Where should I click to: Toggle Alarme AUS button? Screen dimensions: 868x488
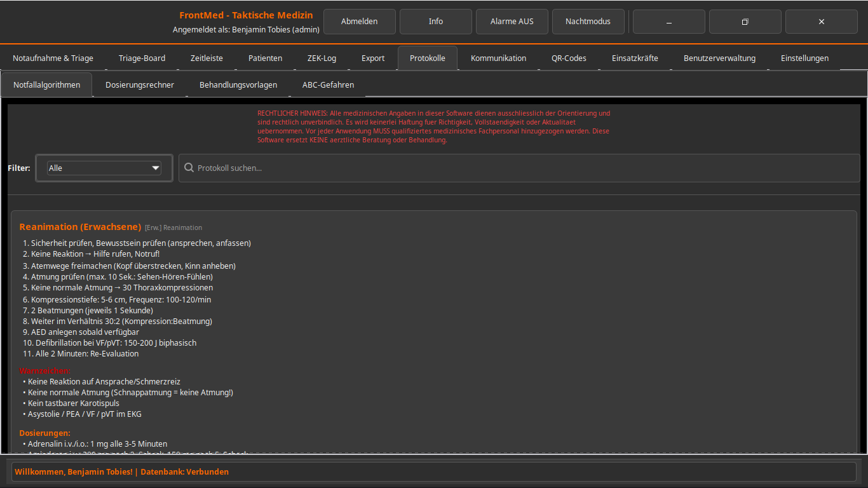point(512,22)
